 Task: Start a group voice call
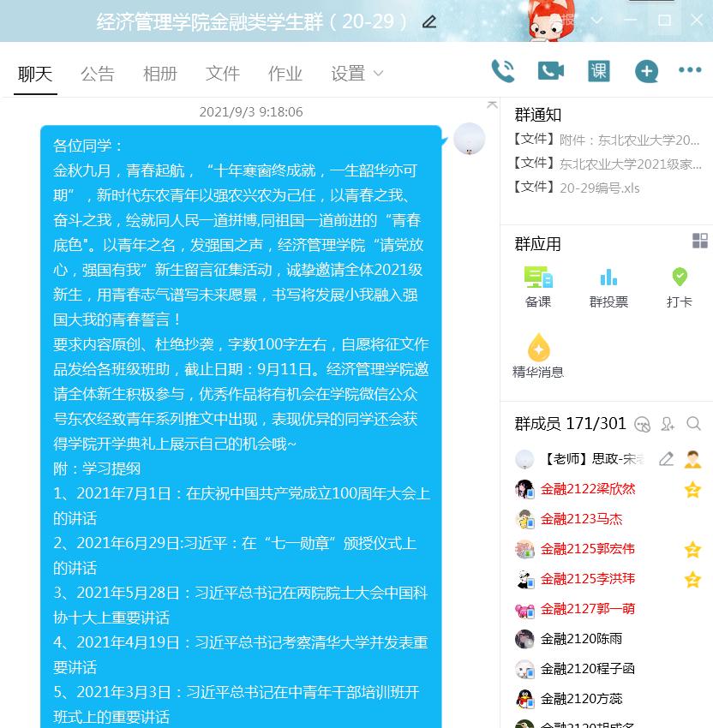pyautogui.click(x=503, y=71)
